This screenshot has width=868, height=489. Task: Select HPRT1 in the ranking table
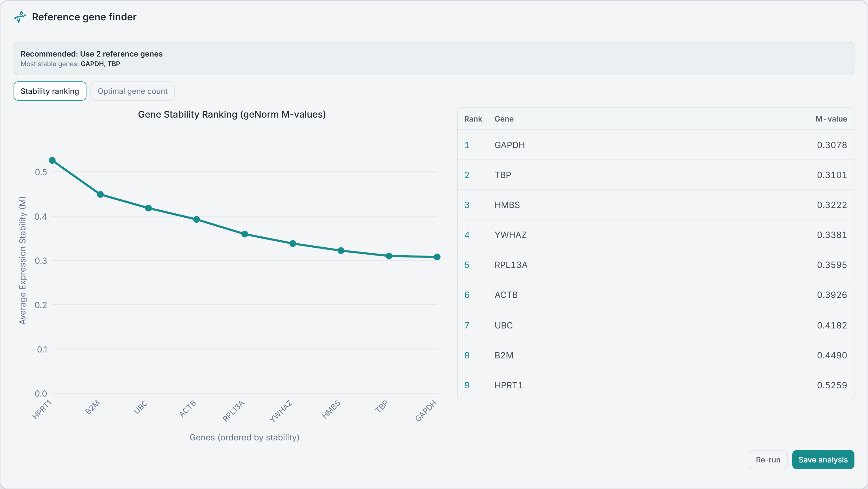pyautogui.click(x=509, y=385)
